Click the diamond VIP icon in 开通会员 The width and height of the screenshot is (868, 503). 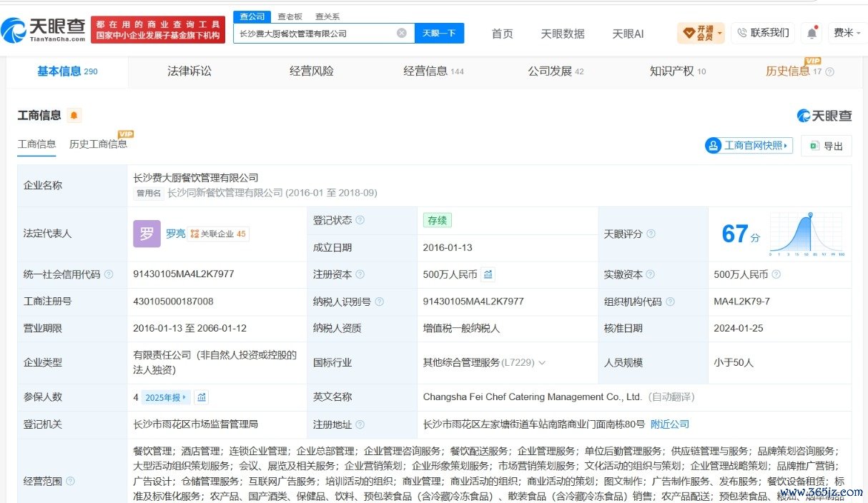point(689,33)
